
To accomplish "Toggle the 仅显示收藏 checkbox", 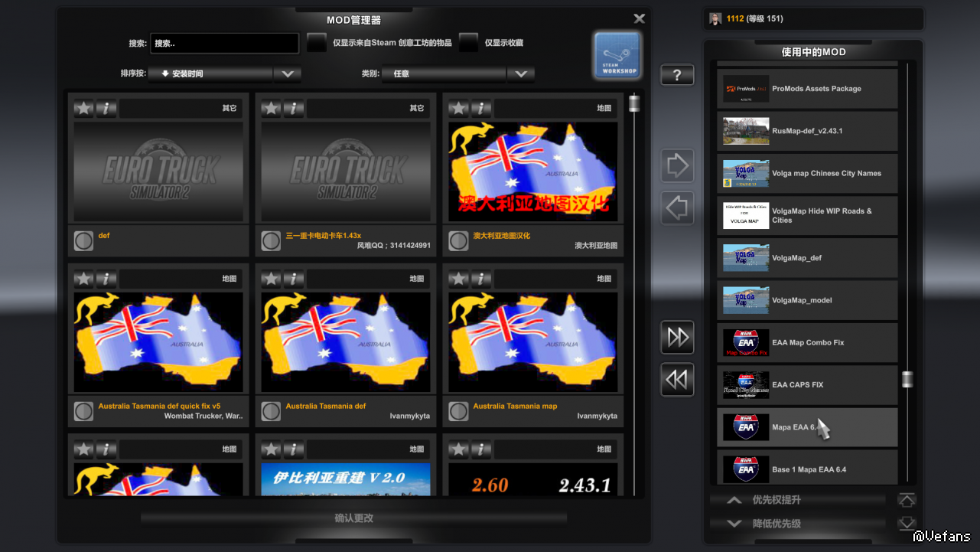I will [468, 44].
